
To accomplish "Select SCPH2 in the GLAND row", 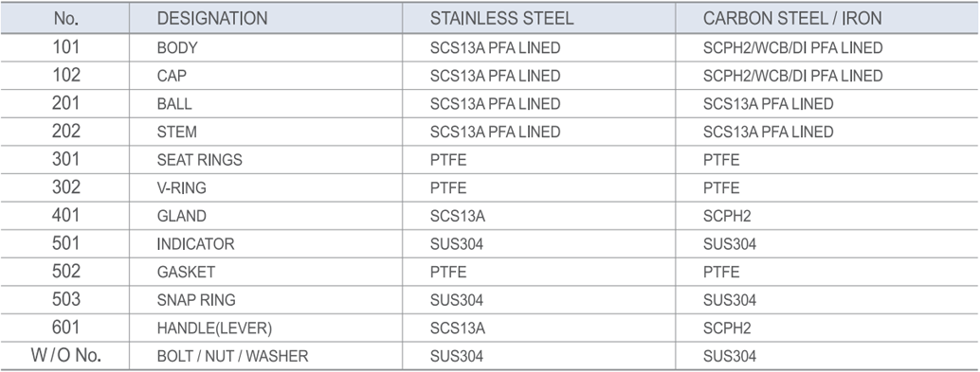I will click(x=727, y=217).
